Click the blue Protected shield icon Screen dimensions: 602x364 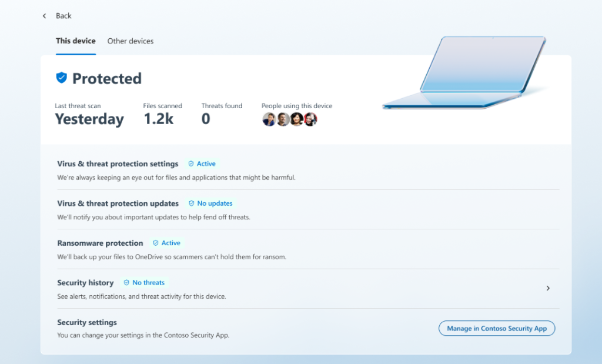coord(61,78)
